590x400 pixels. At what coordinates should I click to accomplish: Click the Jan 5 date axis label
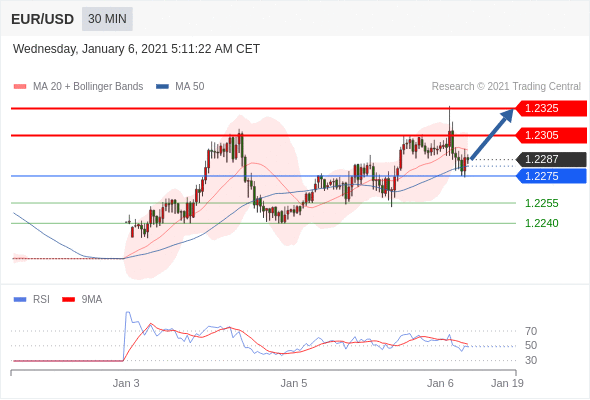294,383
